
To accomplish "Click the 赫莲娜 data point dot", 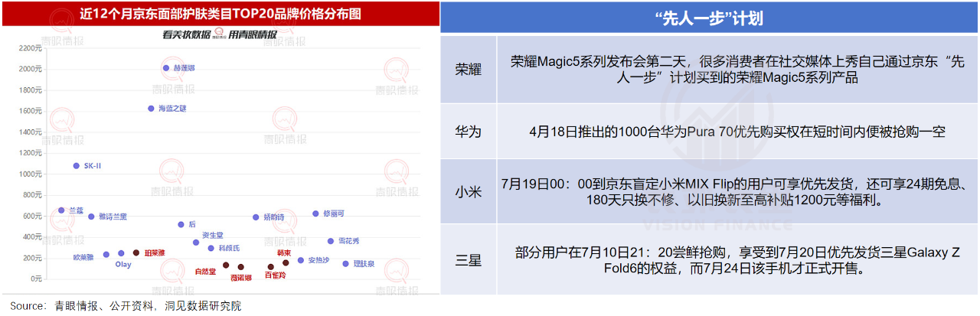I will click(x=166, y=68).
